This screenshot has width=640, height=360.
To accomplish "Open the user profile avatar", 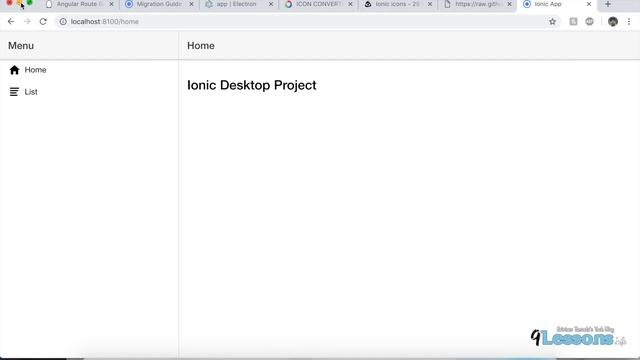I will pyautogui.click(x=613, y=22).
